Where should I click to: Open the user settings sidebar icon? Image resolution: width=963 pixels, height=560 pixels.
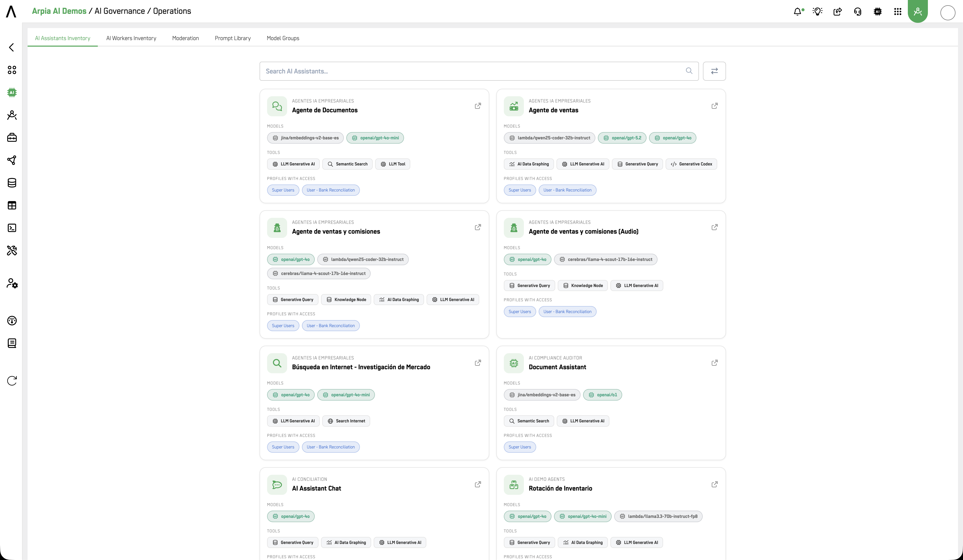point(12,283)
